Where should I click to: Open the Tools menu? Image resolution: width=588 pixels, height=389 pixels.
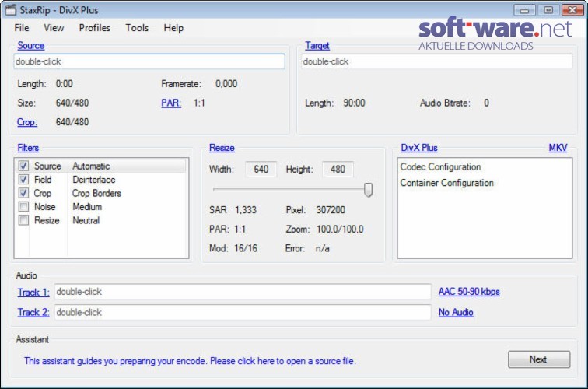click(137, 28)
